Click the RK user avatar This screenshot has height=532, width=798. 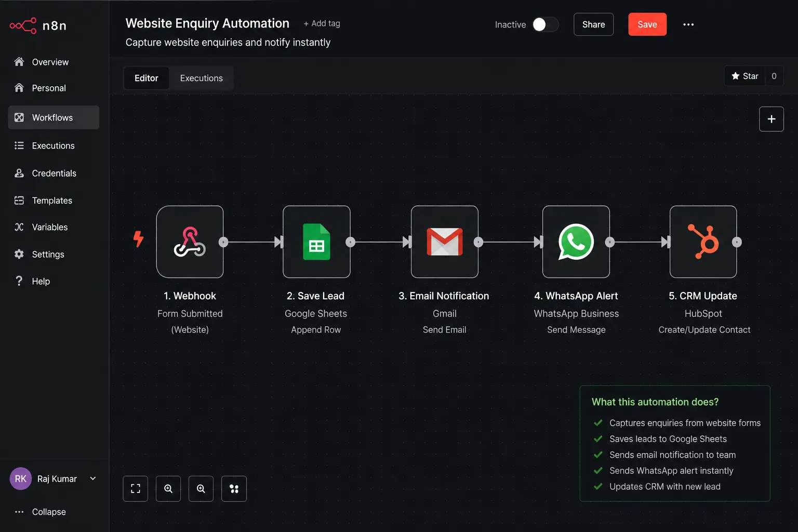click(21, 478)
